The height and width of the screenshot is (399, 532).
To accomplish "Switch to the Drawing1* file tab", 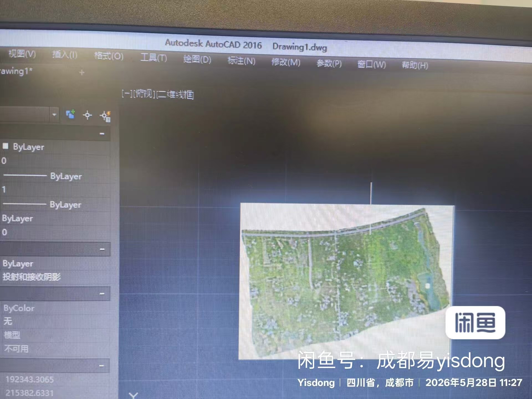I will click(16, 71).
